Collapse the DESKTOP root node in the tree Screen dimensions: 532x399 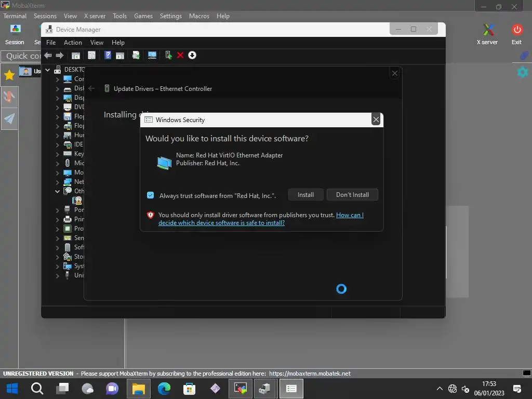pos(48,70)
